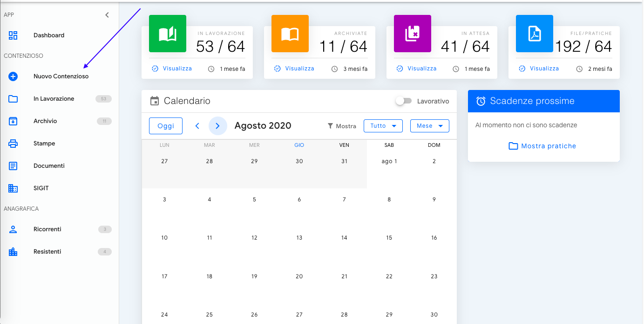This screenshot has height=324, width=644.
Task: Click the Mostra pratiche folder icon
Action: tap(513, 146)
